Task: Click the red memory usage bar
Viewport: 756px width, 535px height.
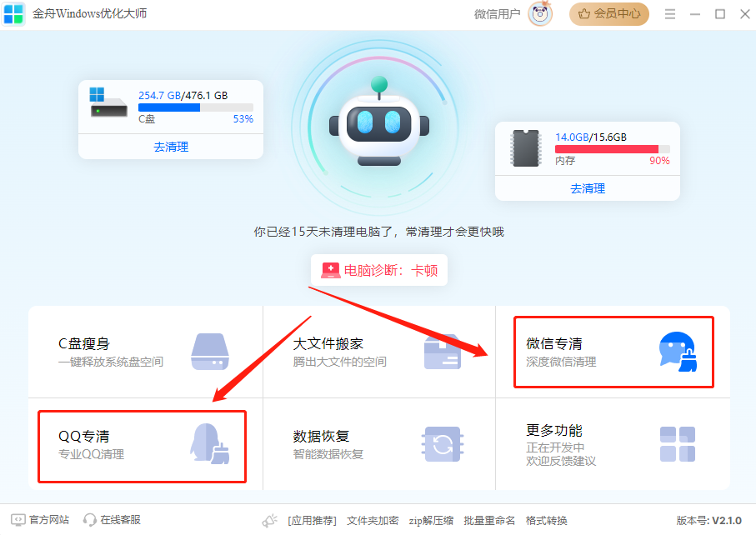Action: [x=613, y=149]
